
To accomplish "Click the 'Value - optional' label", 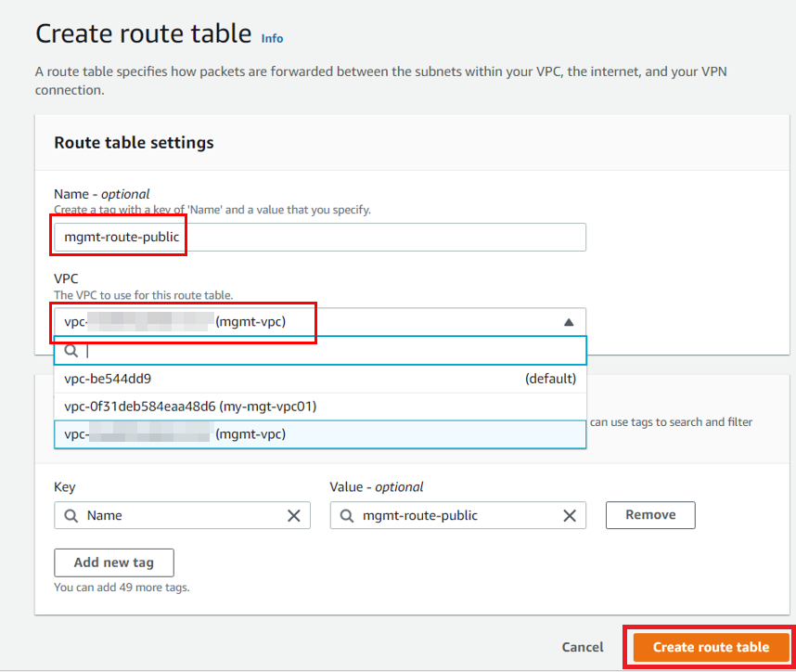I will [x=376, y=487].
